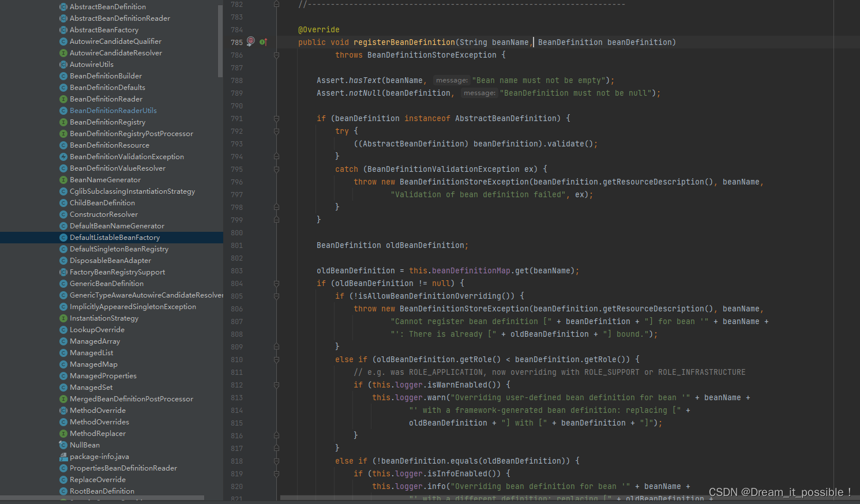
Task: Select InstantiationStrategy interface
Action: 104,318
